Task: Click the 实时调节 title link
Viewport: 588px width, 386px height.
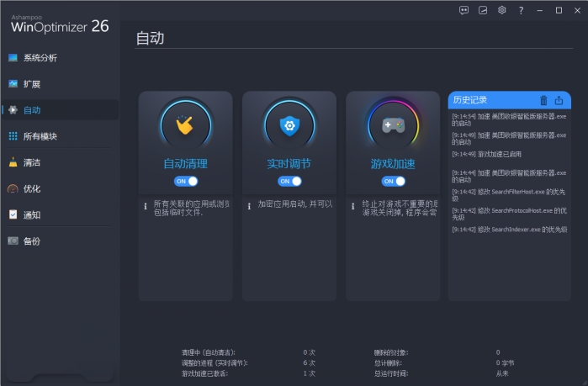Action: [x=289, y=164]
